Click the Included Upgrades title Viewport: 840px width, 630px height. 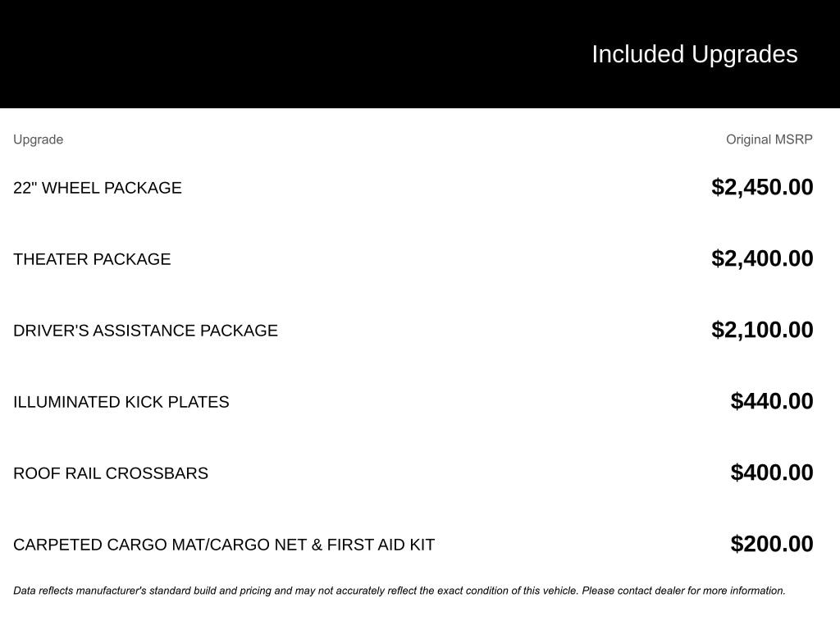pos(694,54)
